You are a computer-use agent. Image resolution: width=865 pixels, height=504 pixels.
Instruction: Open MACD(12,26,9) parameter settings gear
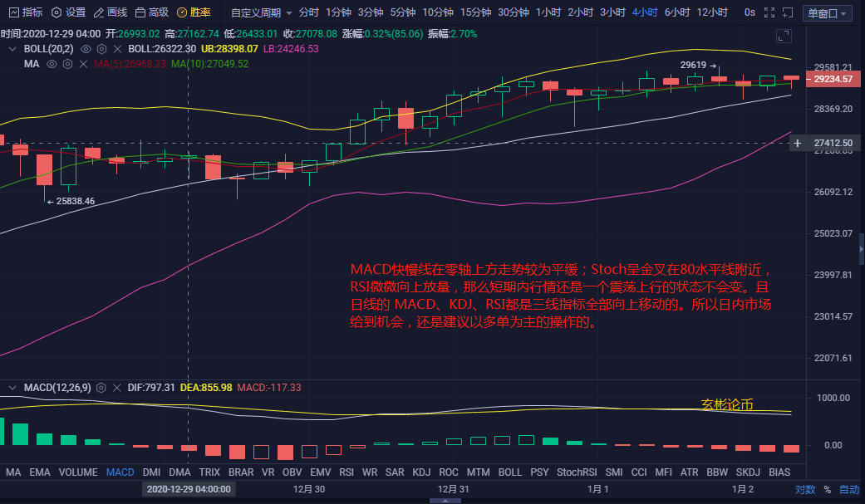click(x=101, y=387)
